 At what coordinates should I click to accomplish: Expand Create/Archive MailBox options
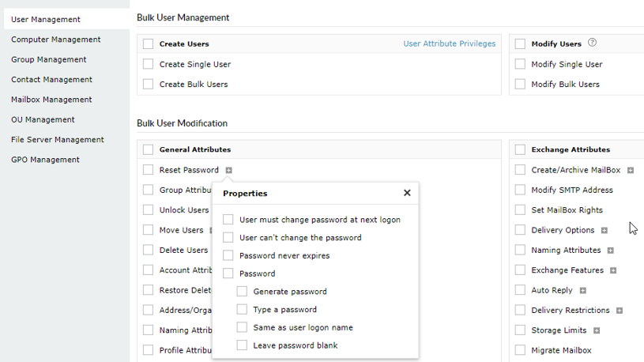[631, 170]
